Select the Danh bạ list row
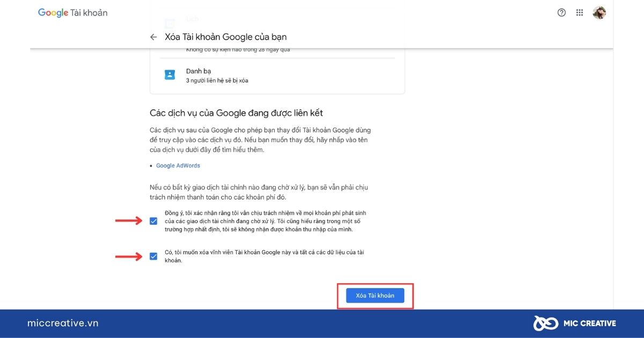 tap(277, 76)
